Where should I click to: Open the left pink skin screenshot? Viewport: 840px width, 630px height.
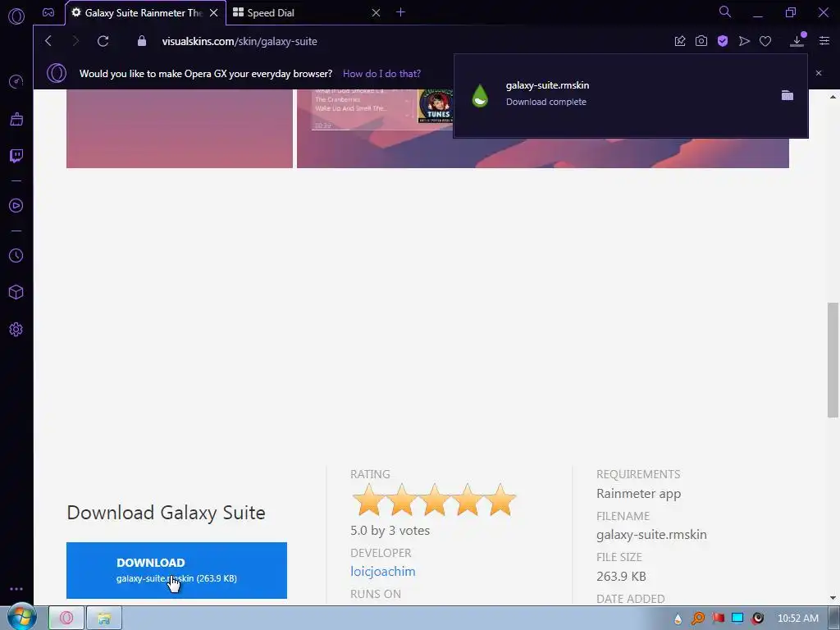coord(180,129)
